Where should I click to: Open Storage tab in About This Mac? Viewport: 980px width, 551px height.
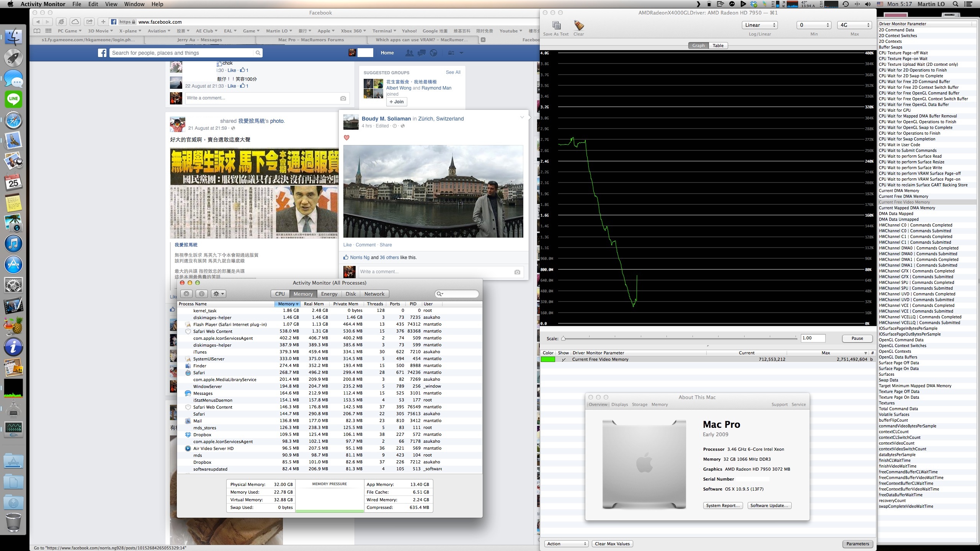639,404
